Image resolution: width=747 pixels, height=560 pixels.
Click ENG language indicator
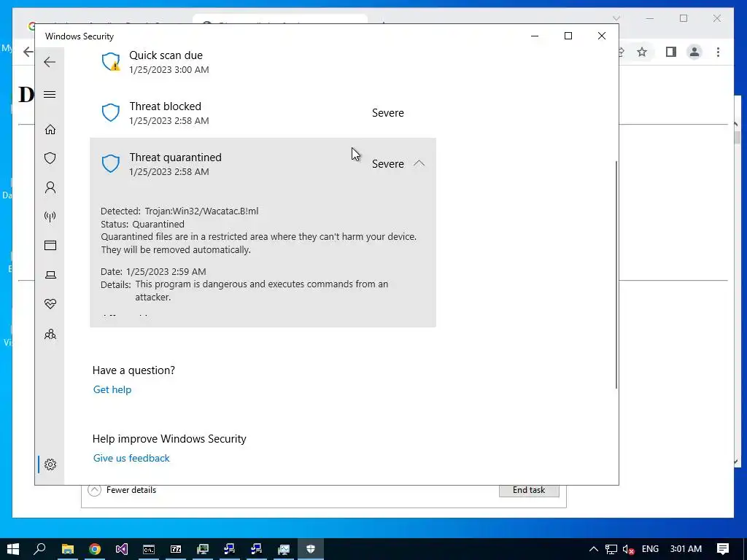[x=650, y=549]
